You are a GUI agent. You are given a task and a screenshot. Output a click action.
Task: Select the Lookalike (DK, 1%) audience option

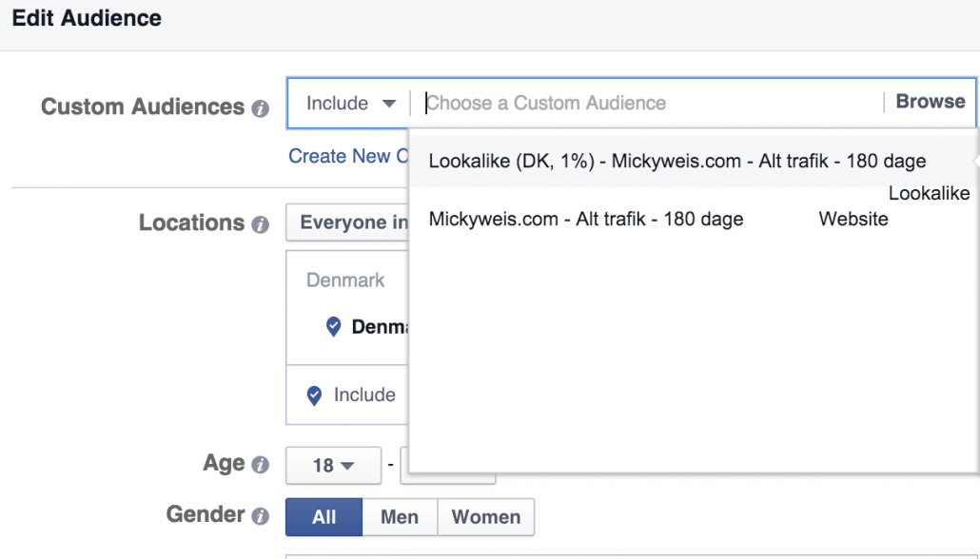tap(693, 162)
